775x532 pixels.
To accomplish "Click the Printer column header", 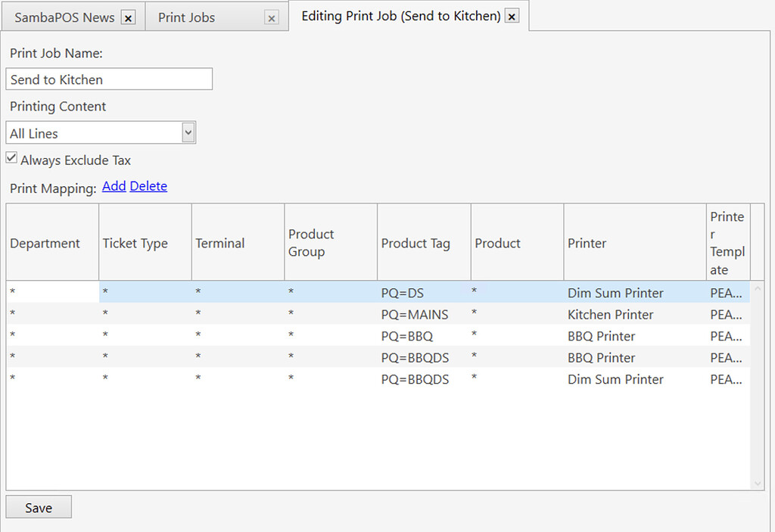I will (x=587, y=243).
